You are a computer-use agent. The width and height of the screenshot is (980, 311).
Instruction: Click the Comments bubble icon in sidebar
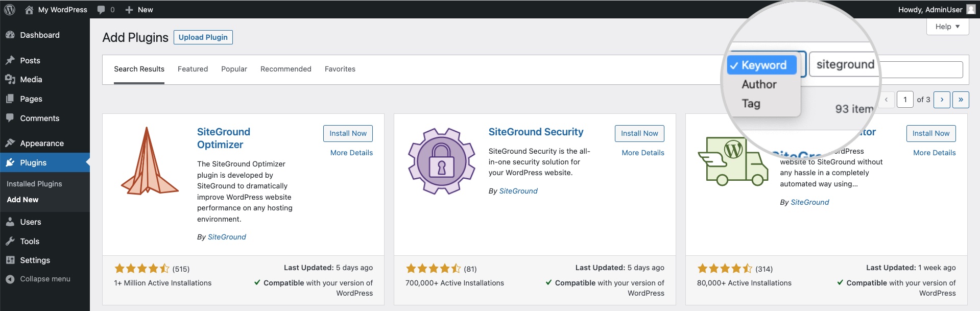[10, 118]
